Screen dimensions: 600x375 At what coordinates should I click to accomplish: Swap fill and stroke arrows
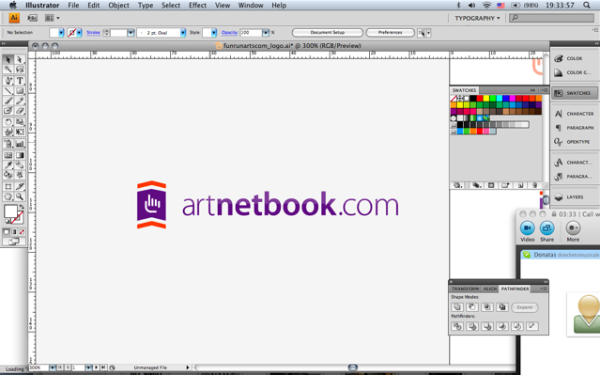click(x=22, y=207)
